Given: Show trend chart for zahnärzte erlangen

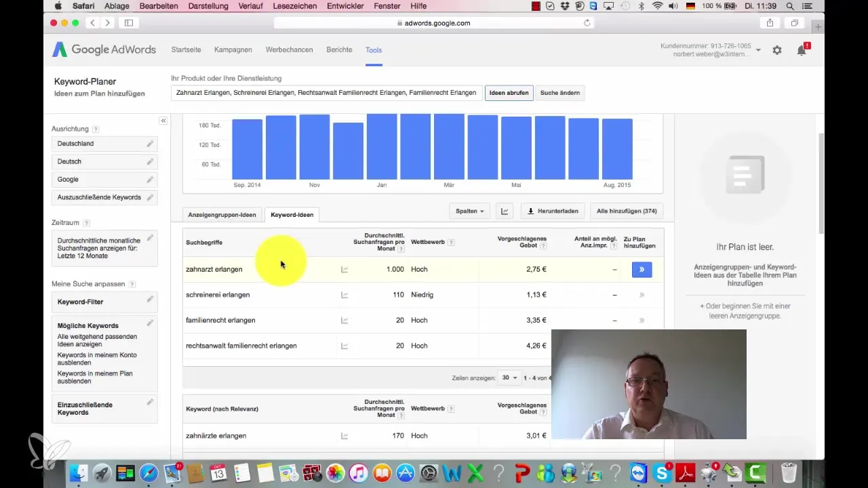Looking at the screenshot, I should click(344, 436).
